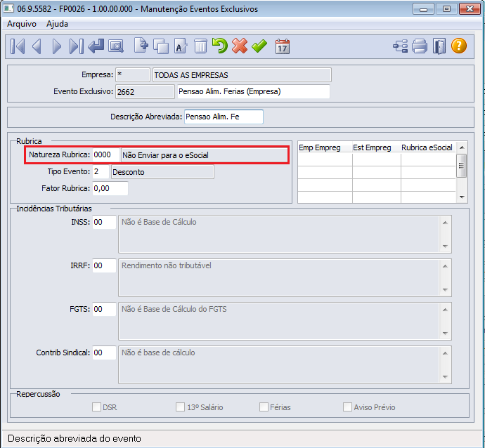Click scroll up arrow in INSS description box
The width and height of the screenshot is (485, 448).
pyautogui.click(x=445, y=223)
